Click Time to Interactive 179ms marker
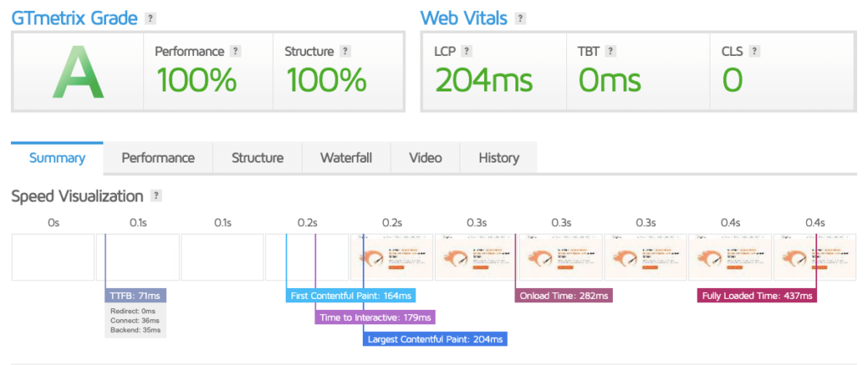868x365 pixels. [376, 318]
